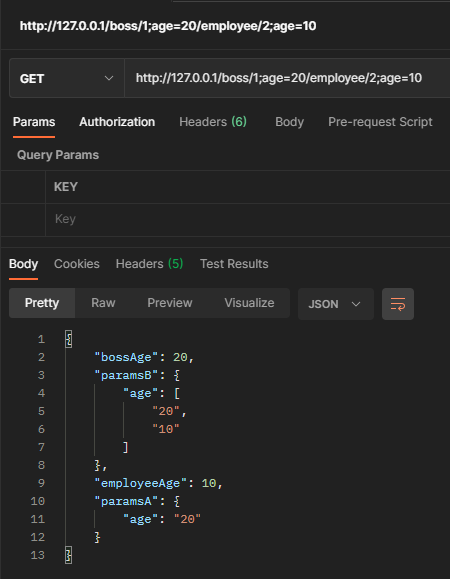Click the request URL input field
This screenshot has height=579, width=450.
(287, 78)
